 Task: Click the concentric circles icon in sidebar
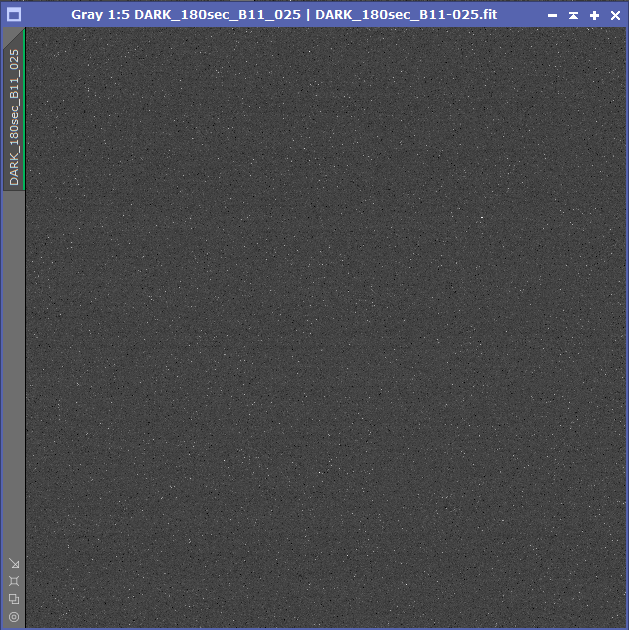point(14,617)
